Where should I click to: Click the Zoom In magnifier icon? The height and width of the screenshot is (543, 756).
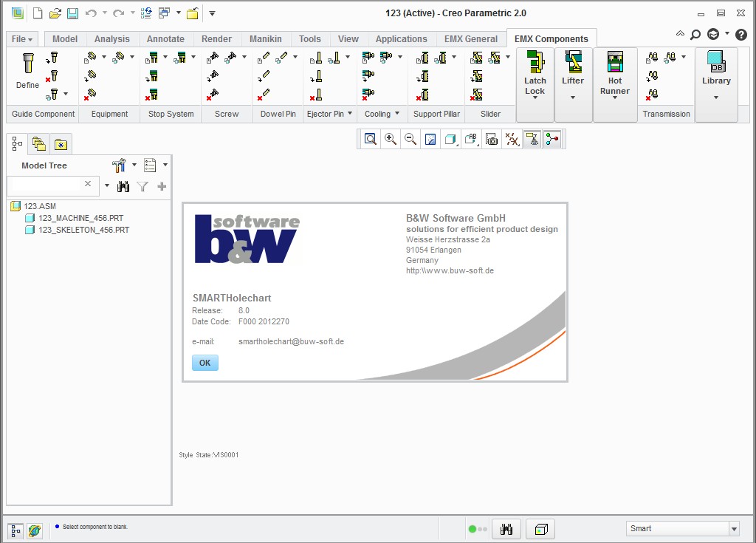[391, 140]
